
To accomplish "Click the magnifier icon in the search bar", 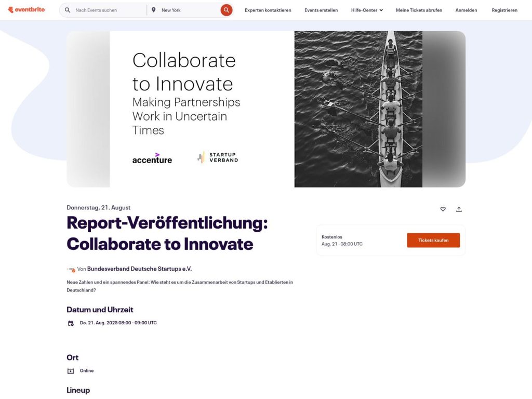I will point(68,9).
